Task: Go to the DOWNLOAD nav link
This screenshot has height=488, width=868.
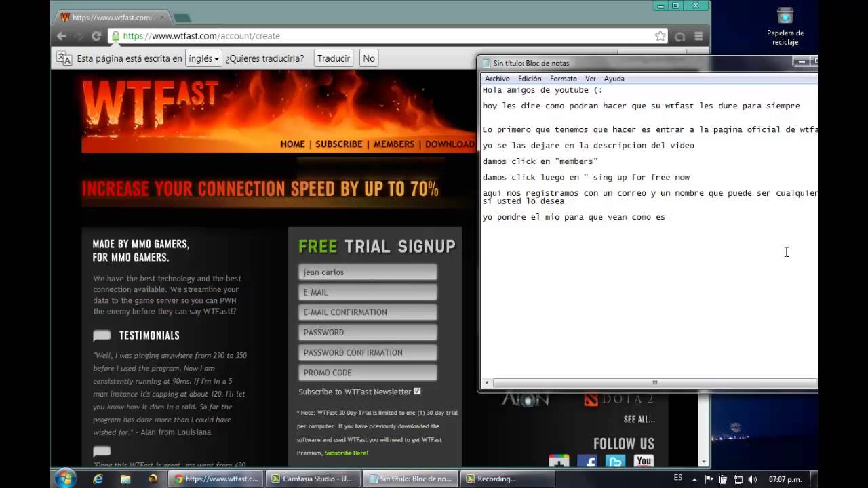Action: tap(450, 144)
